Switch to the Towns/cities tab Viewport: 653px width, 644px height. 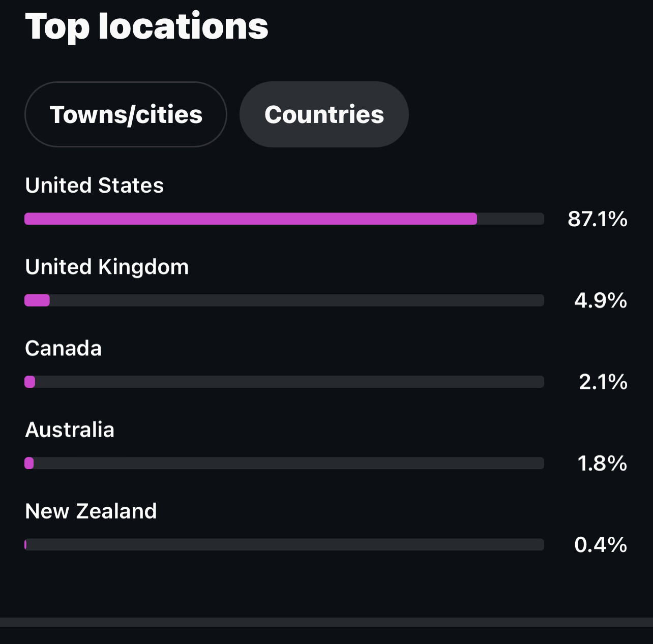(126, 114)
